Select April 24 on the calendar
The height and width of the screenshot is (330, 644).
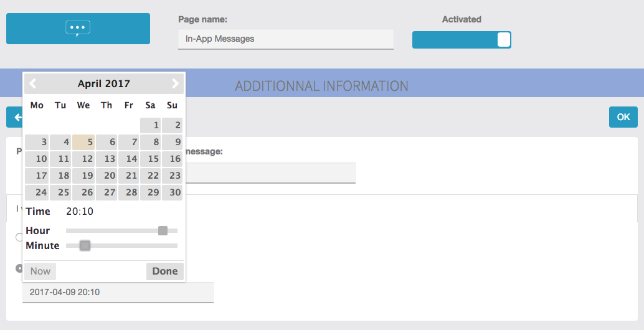pos(37,192)
